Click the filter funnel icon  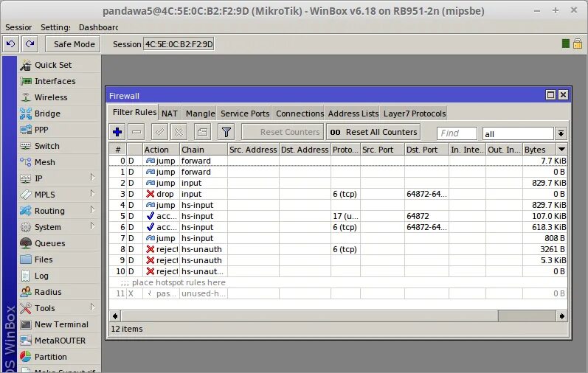(x=226, y=132)
